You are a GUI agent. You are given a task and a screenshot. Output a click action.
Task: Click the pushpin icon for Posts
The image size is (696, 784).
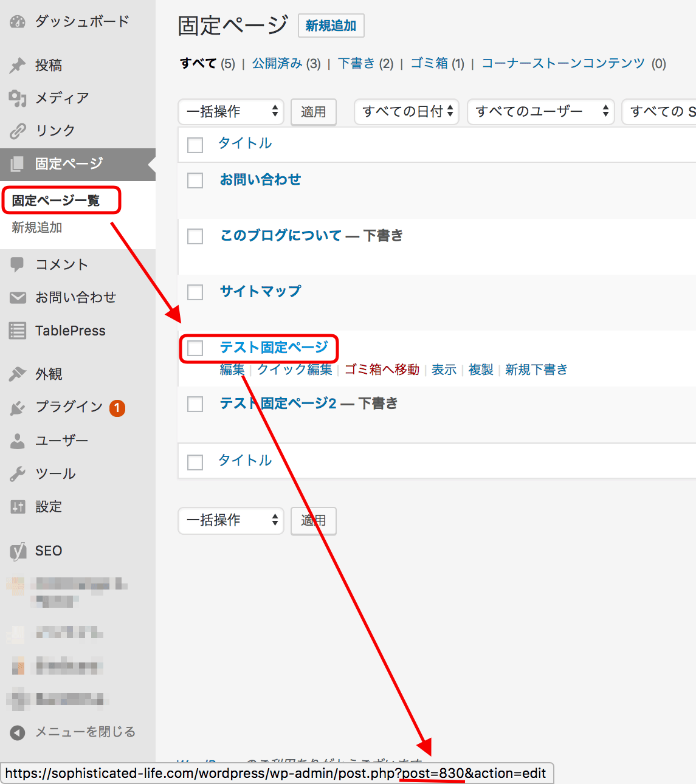[18, 65]
